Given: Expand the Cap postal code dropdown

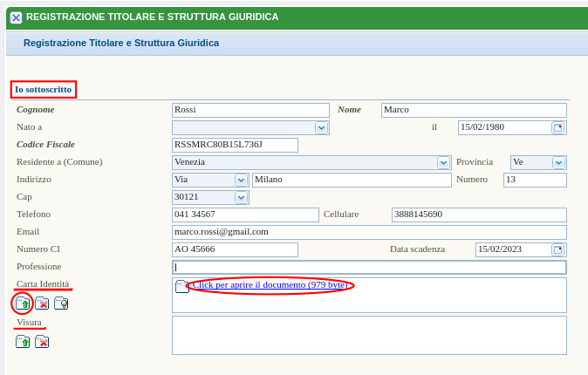Looking at the screenshot, I should (241, 197).
